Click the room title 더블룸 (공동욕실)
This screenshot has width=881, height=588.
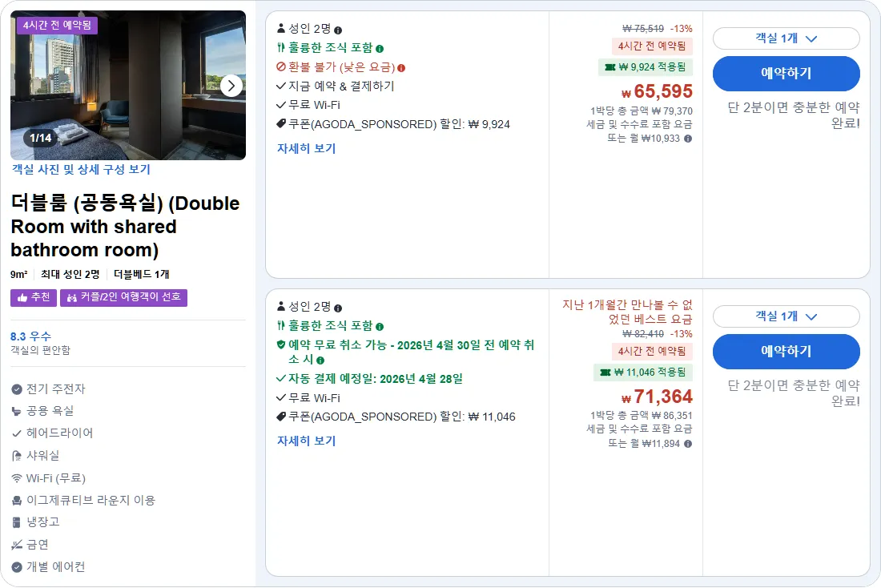click(x=125, y=227)
